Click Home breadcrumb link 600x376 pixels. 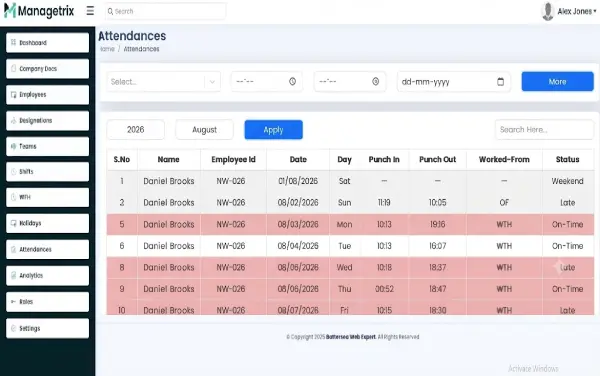tap(107, 49)
